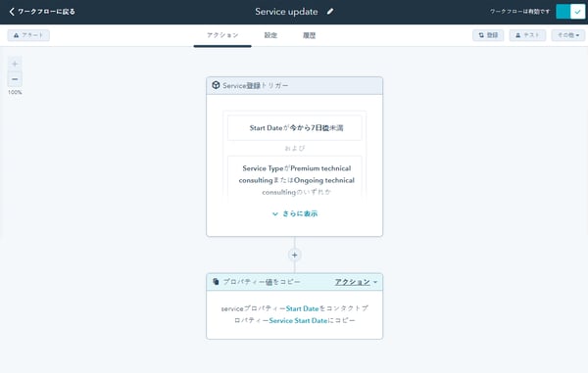Click the テスト button
Image resolution: width=588 pixels, height=373 pixels.
tap(527, 35)
